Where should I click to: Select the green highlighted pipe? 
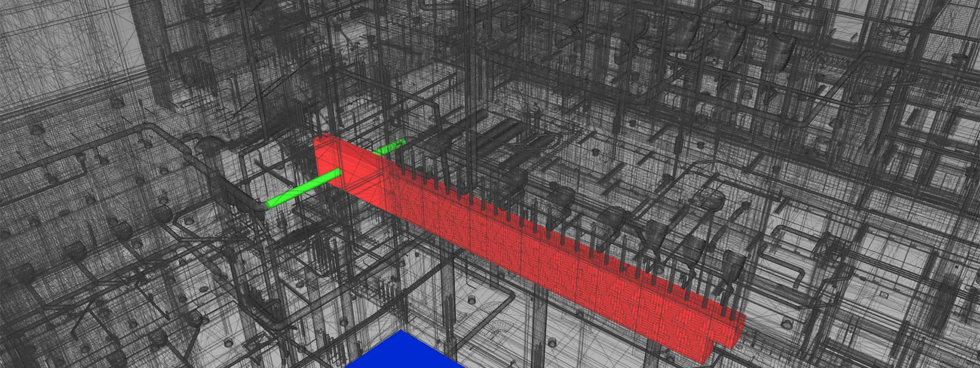304,188
